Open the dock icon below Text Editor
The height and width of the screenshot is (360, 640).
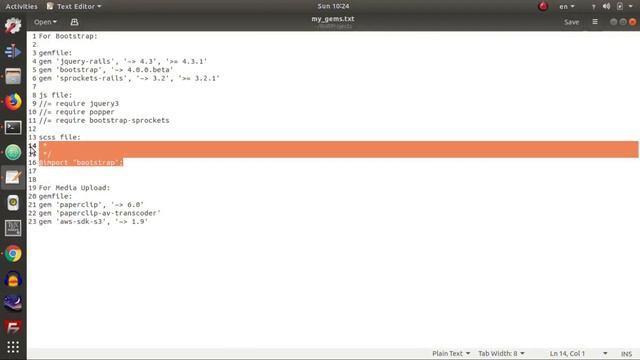[13, 203]
